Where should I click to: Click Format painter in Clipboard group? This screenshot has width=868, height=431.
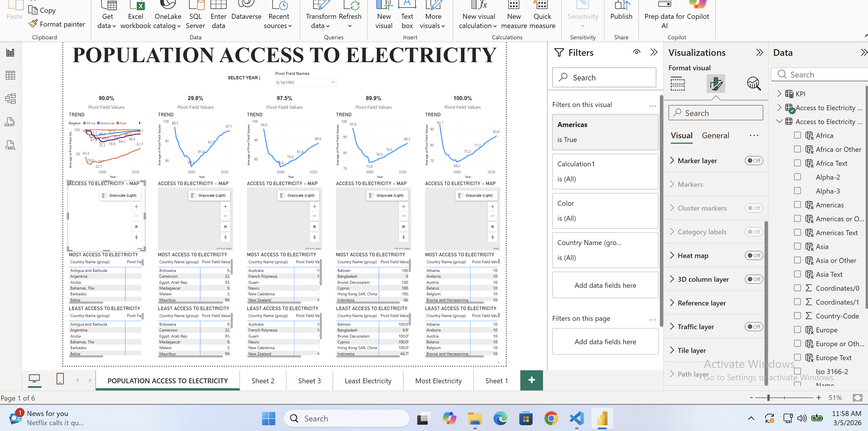(57, 24)
